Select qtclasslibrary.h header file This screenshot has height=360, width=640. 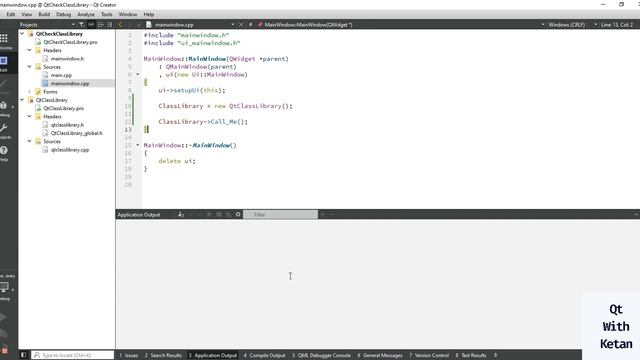tap(67, 125)
